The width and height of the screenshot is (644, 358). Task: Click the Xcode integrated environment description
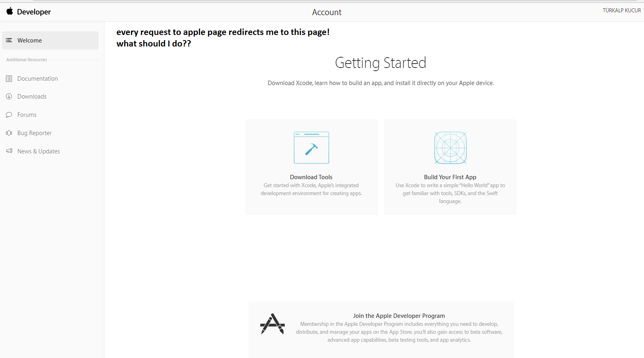click(311, 190)
